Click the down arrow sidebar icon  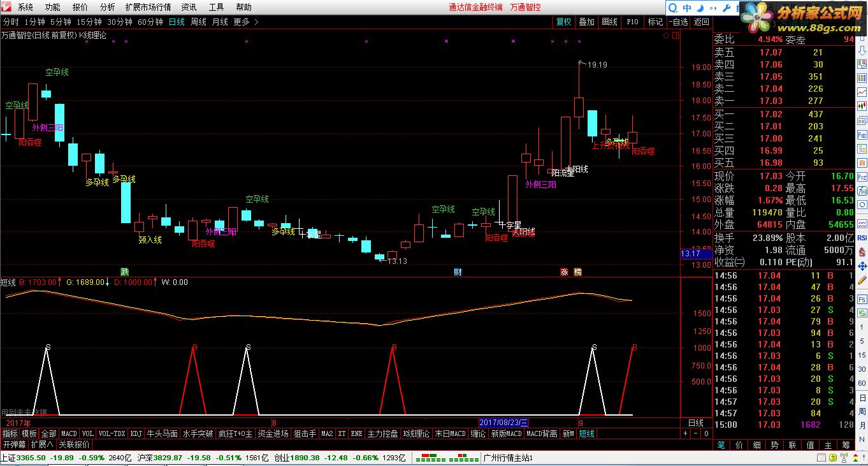(862, 50)
